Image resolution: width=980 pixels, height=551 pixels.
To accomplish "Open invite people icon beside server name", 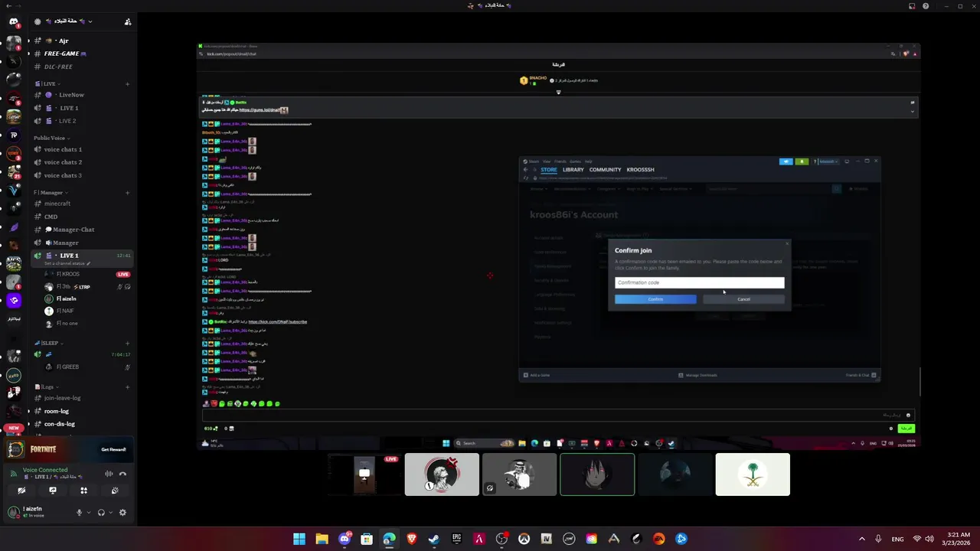I will 127,21.
